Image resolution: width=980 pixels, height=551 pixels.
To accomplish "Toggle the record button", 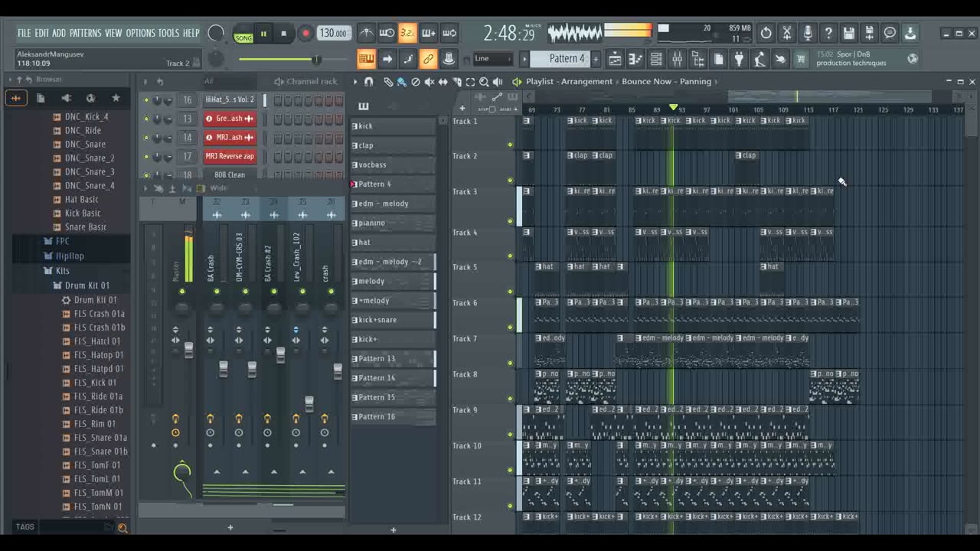I will pos(305,33).
